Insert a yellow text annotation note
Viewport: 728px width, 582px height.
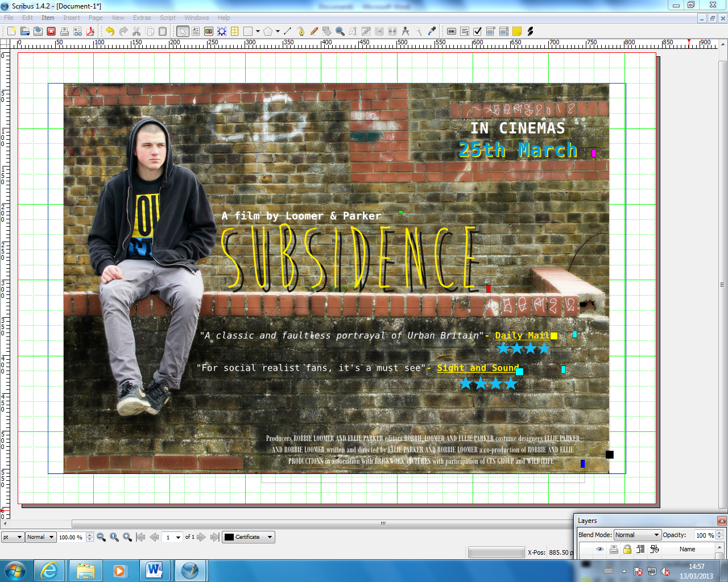click(517, 31)
